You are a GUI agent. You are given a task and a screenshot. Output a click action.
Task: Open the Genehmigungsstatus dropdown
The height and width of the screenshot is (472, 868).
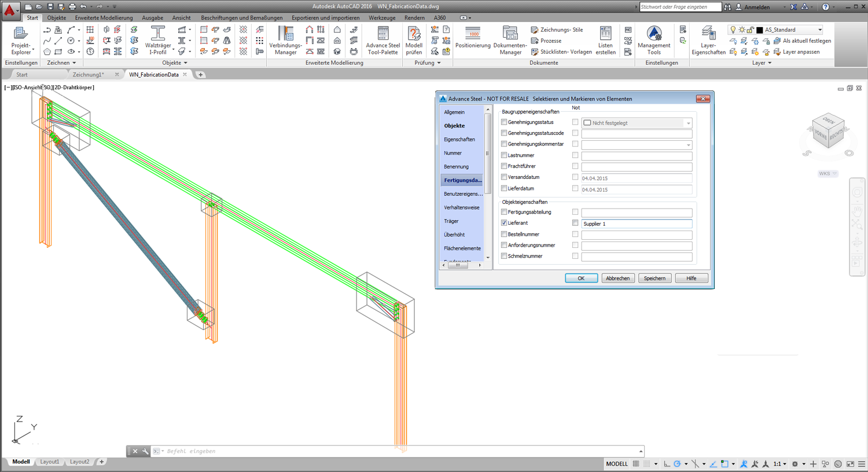[x=688, y=123]
